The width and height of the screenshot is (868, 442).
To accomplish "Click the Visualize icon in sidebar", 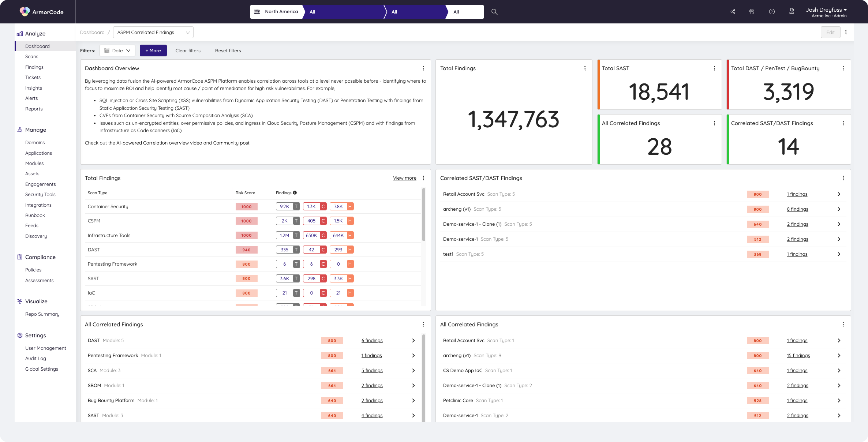I will click(20, 301).
